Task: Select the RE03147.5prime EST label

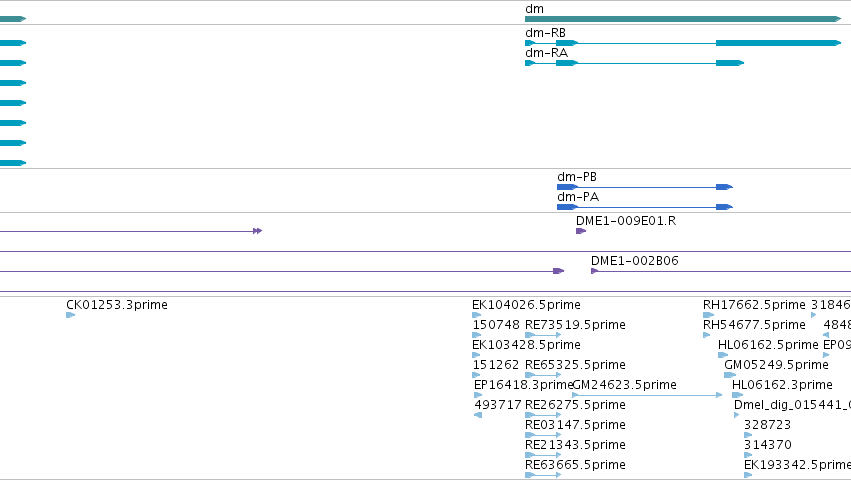Action: pyautogui.click(x=575, y=425)
